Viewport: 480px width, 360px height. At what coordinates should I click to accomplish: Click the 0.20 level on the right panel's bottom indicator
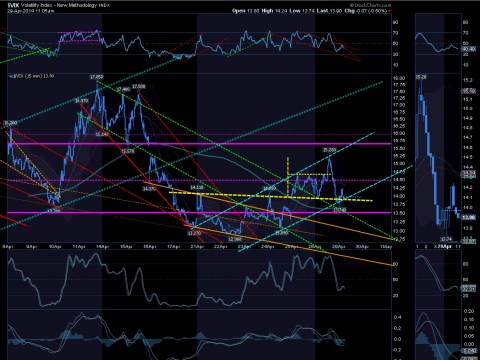click(469, 311)
